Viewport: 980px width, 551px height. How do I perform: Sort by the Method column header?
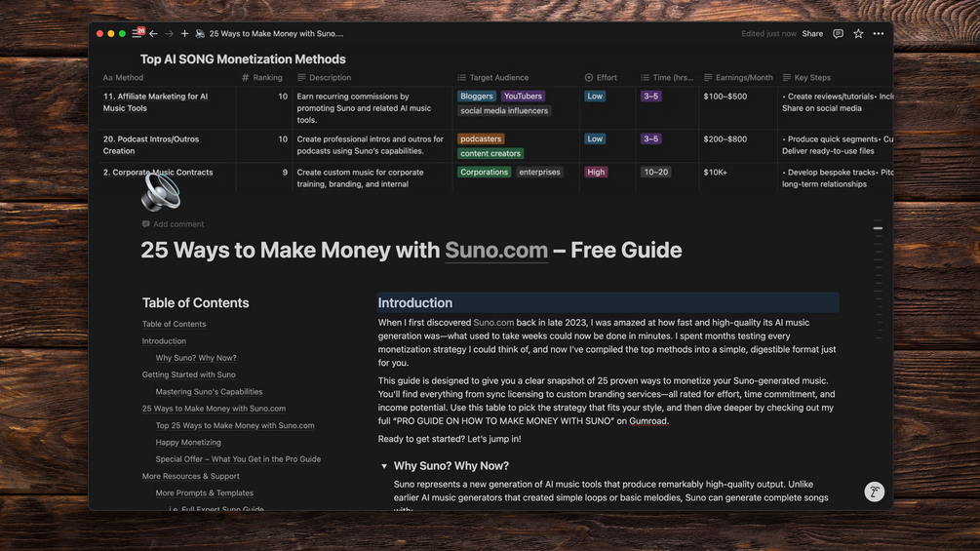click(123, 77)
